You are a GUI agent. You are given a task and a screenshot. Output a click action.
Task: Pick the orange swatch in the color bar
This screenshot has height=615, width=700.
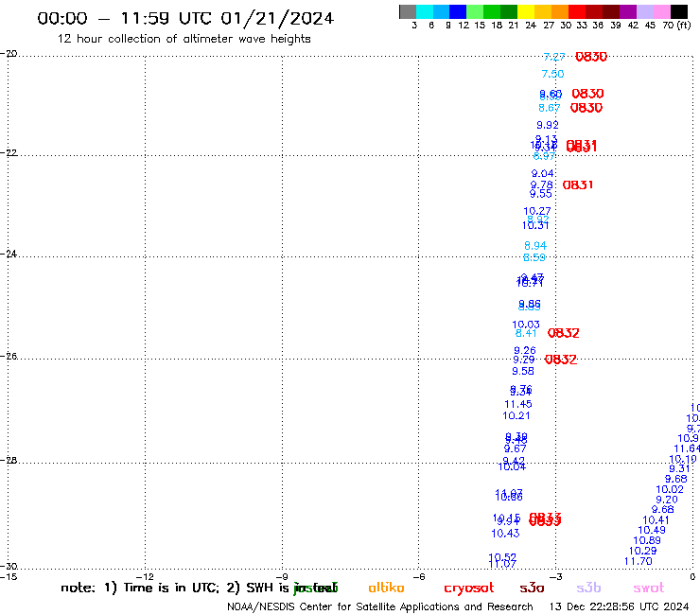pyautogui.click(x=559, y=11)
